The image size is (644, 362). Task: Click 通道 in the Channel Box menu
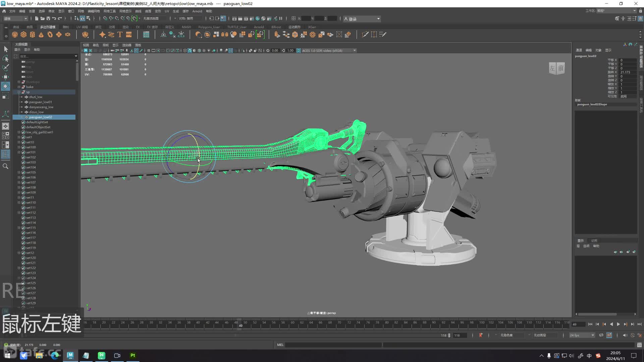pos(579,50)
